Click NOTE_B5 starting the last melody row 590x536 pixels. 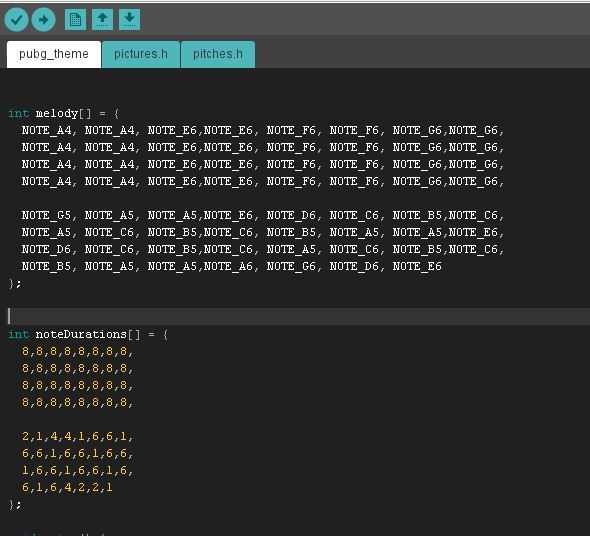pyautogui.click(x=46, y=266)
